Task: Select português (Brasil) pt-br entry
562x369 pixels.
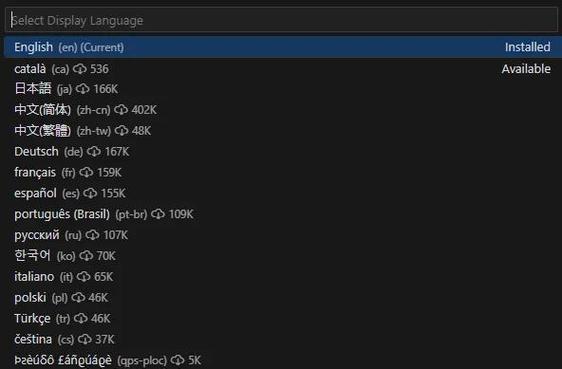Action: 283,214
